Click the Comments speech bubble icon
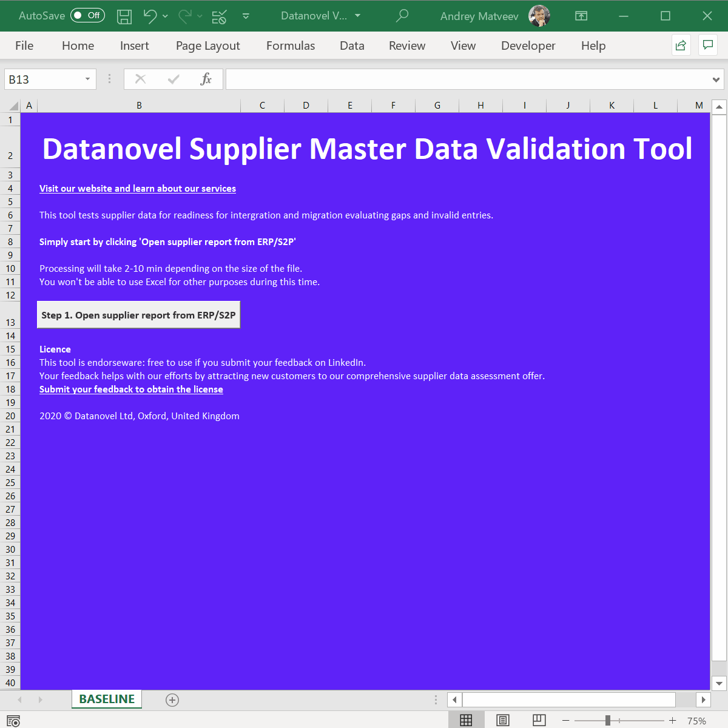Image resolution: width=728 pixels, height=728 pixels. click(x=707, y=45)
